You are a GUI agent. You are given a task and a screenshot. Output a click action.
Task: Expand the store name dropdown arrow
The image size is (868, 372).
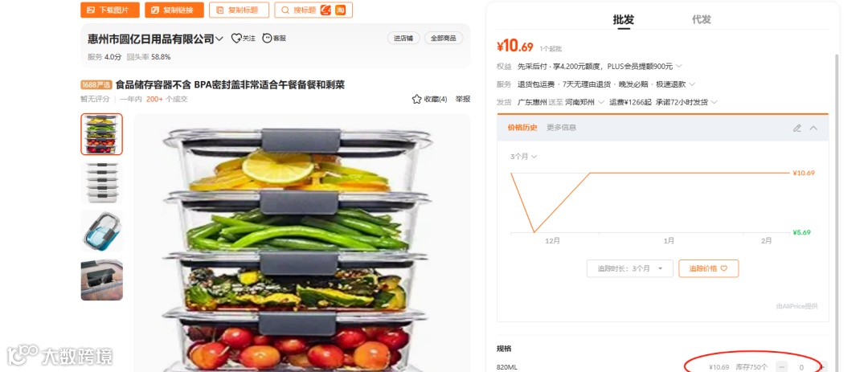(219, 39)
